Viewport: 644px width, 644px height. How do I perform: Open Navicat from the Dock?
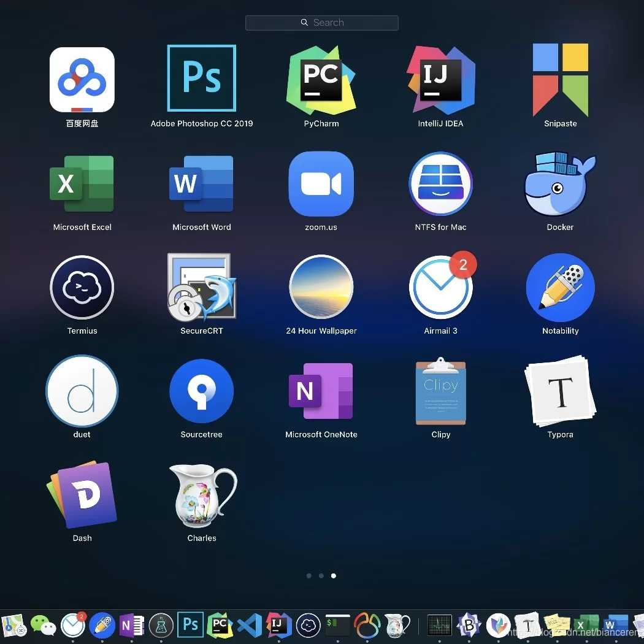367,625
